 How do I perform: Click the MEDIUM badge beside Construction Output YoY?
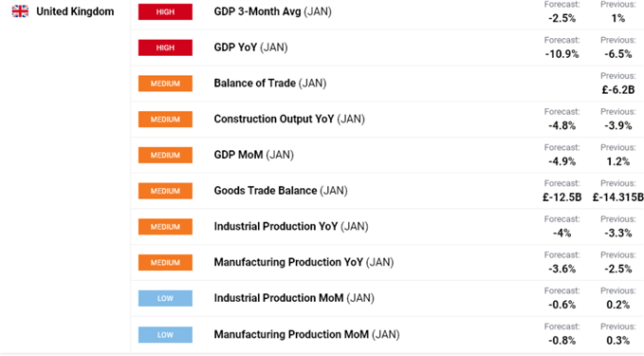[165, 120]
